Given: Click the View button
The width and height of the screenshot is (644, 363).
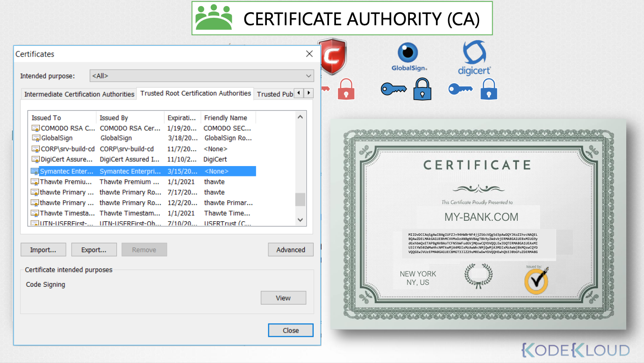Looking at the screenshot, I should tap(283, 298).
